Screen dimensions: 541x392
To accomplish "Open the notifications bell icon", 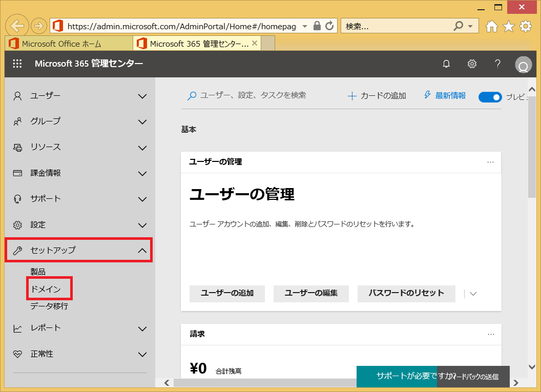I will pos(446,64).
